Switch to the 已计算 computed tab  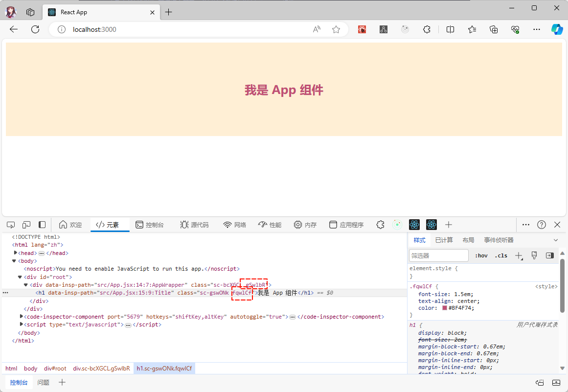[x=444, y=240]
